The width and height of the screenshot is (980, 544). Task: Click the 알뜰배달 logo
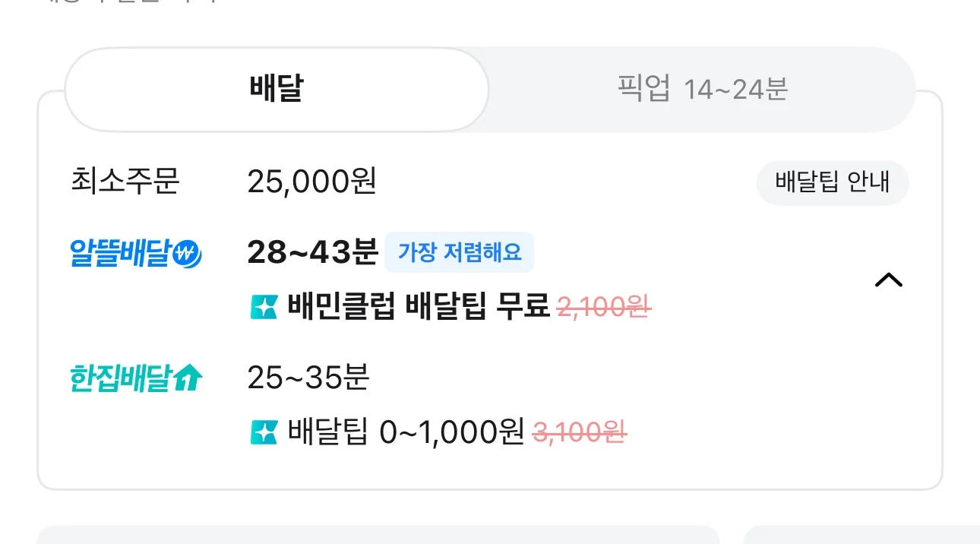[x=135, y=254]
